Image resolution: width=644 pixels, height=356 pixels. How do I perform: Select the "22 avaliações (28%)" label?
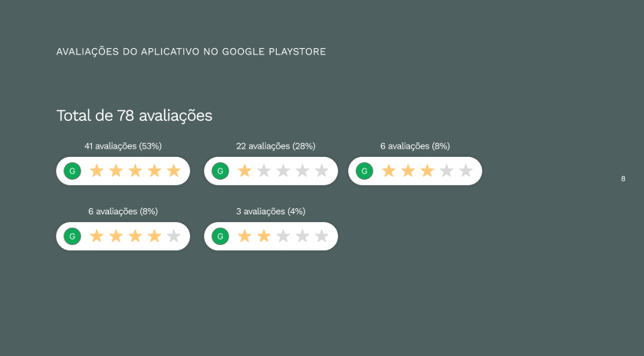(x=271, y=145)
